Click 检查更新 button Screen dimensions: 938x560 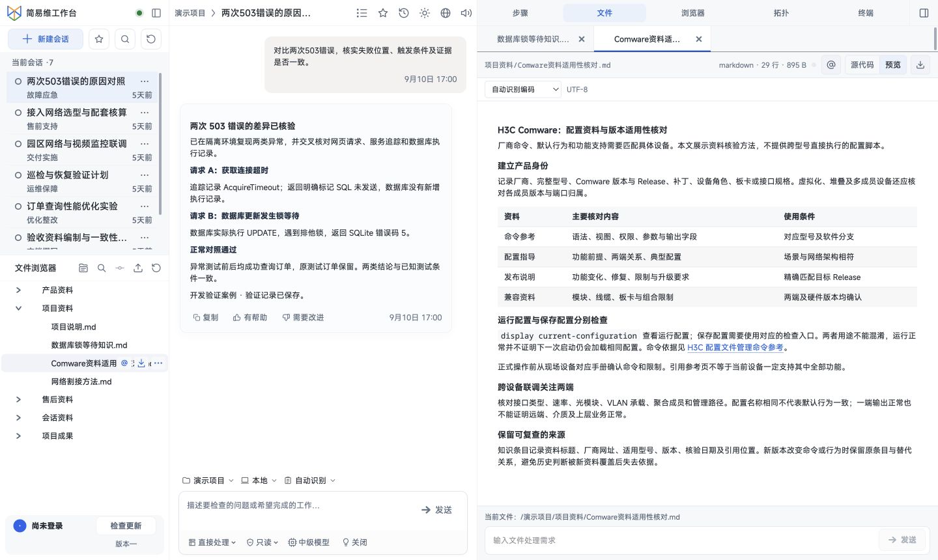[126, 526]
